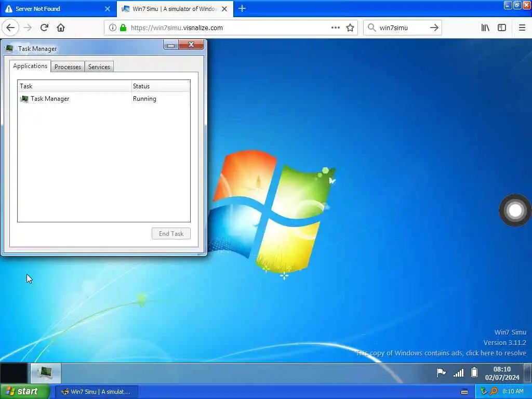Click the keyboard icon on XP taskbar

click(x=464, y=392)
